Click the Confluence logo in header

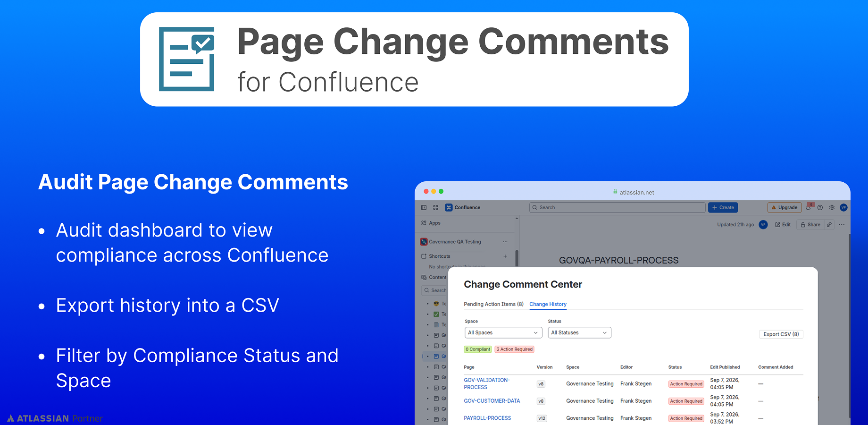click(463, 207)
